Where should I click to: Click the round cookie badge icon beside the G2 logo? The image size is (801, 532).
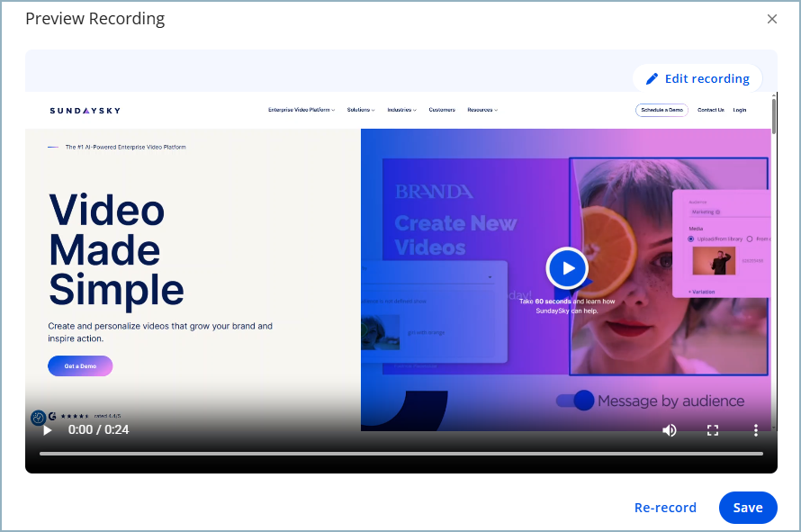click(x=39, y=418)
